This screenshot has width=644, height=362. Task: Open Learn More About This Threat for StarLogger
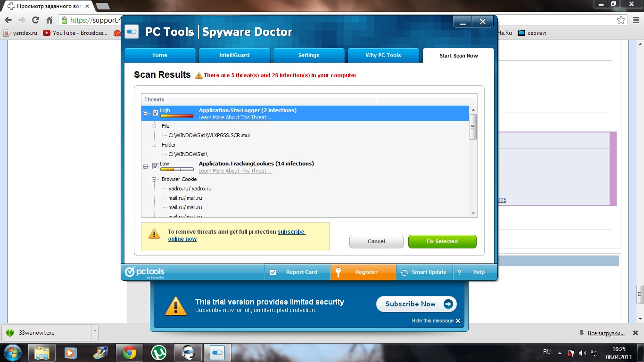click(x=235, y=117)
